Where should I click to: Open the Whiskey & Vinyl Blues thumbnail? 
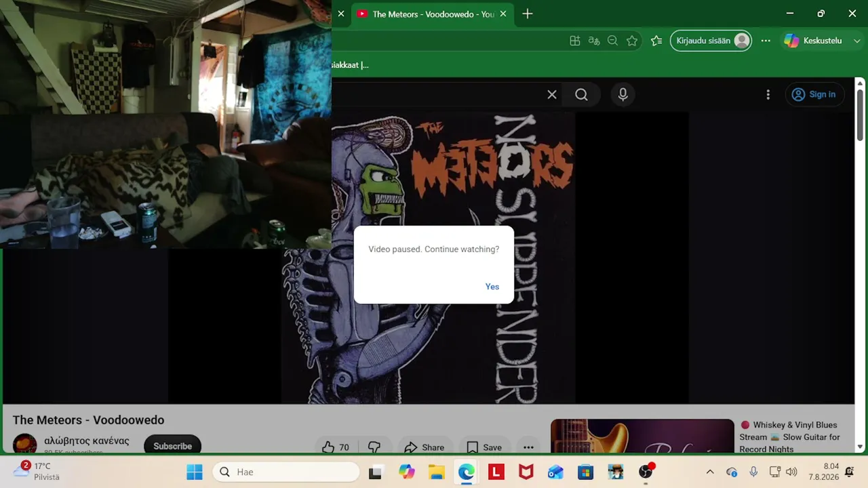tap(642, 436)
